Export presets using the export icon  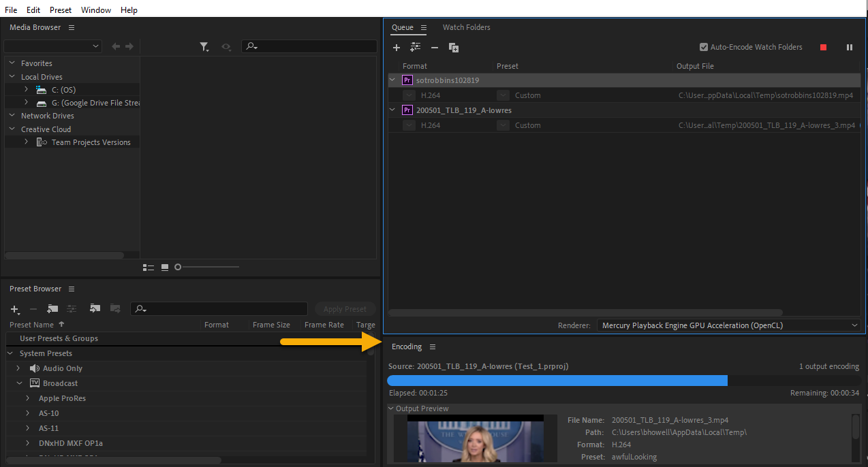click(114, 309)
